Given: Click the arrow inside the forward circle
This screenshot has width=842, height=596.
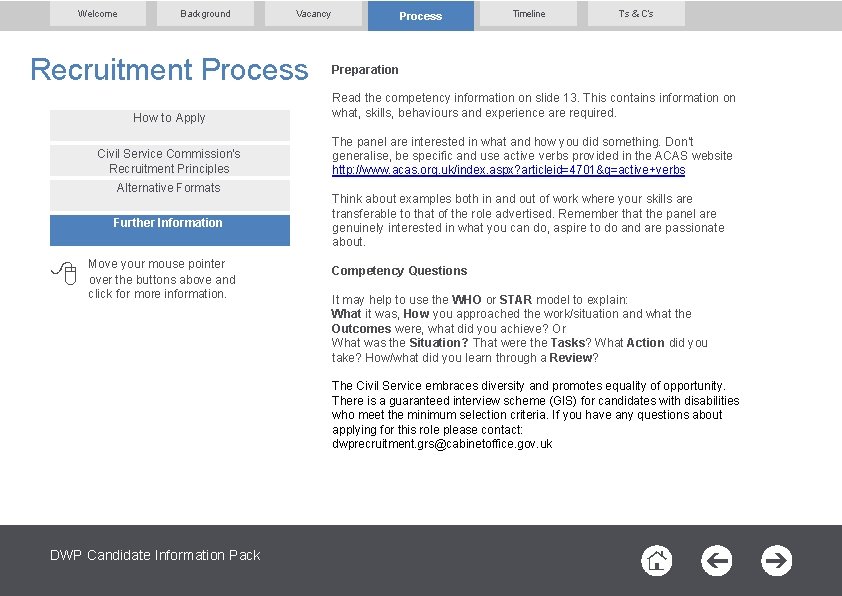Looking at the screenshot, I should coord(777,561).
